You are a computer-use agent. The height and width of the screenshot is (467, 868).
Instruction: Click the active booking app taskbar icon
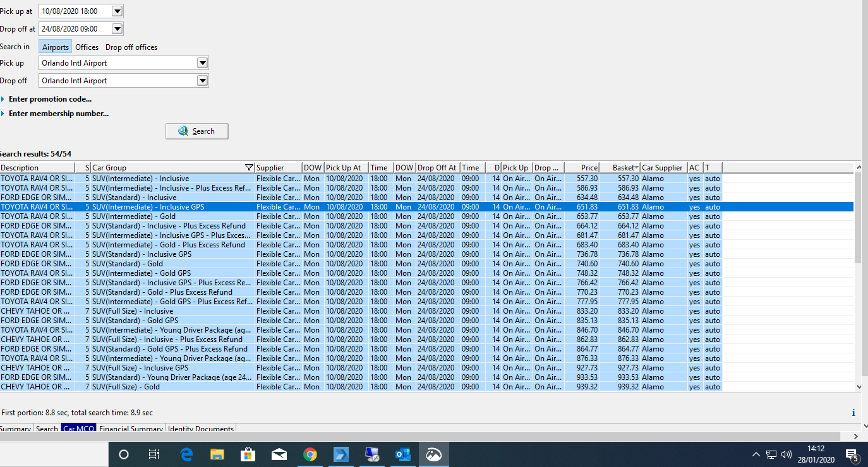coord(433,454)
